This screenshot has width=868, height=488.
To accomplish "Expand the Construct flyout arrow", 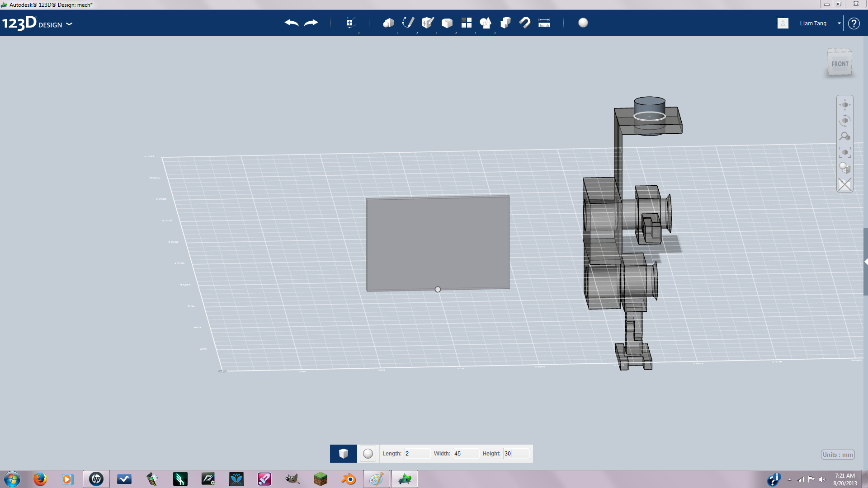I will (437, 33).
